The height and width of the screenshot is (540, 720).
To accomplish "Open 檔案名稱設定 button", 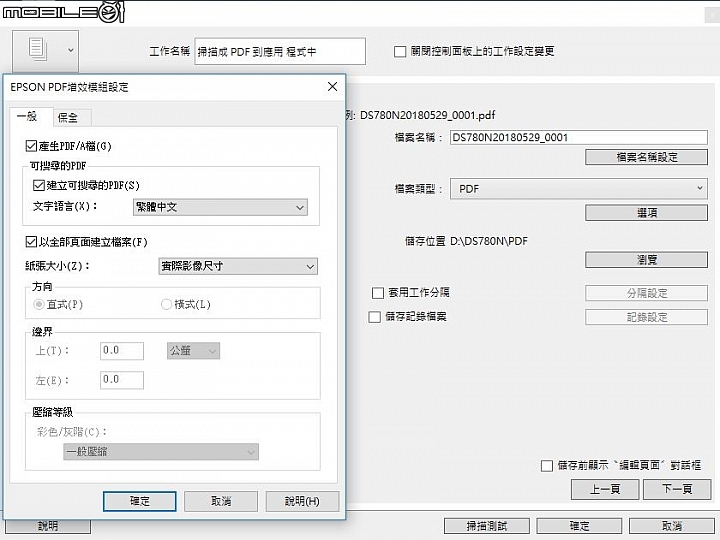I will click(x=647, y=157).
